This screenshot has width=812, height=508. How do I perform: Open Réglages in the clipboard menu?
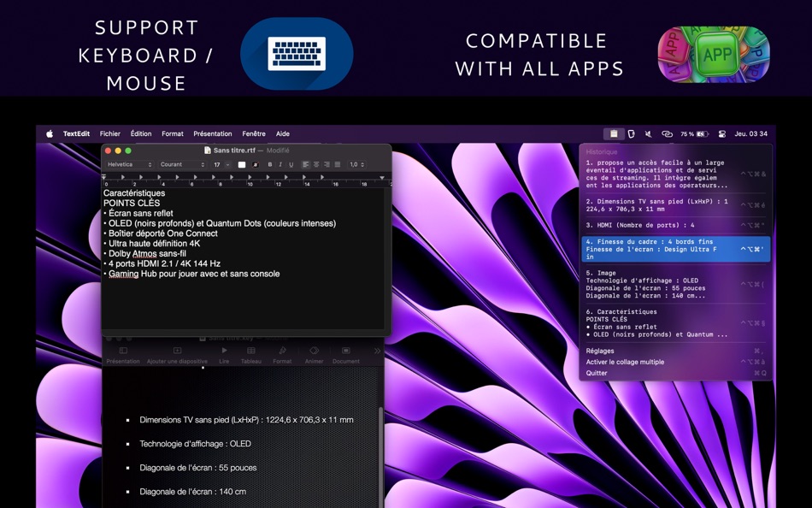coord(675,351)
